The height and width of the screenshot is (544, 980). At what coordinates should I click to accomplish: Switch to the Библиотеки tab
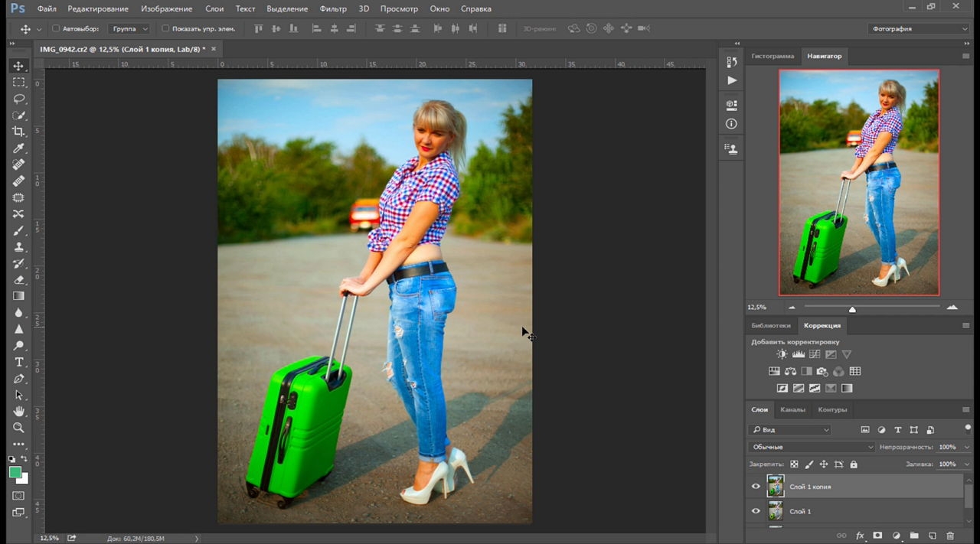771,325
